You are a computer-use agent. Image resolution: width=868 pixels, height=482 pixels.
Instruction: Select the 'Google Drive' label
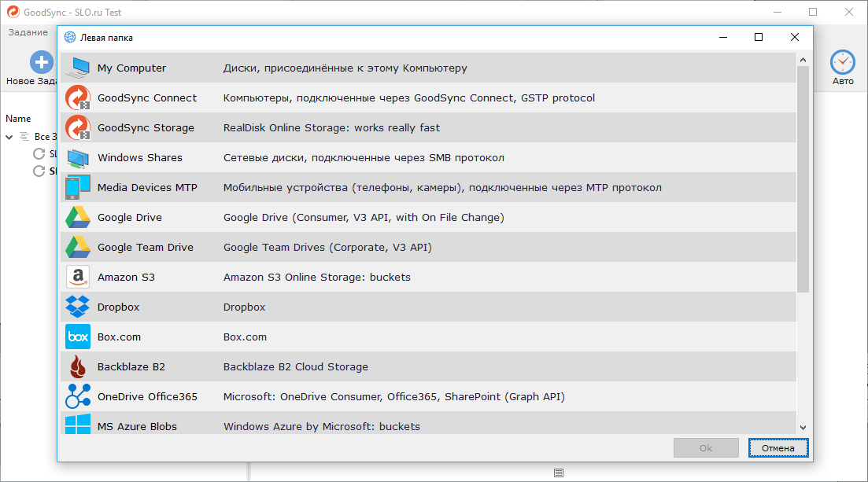[x=130, y=218]
